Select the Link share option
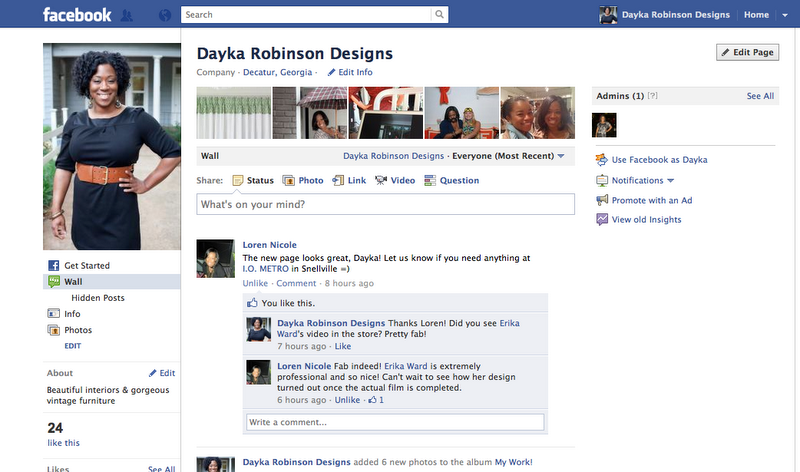Screen dimensions: 800x472 pos(349,181)
